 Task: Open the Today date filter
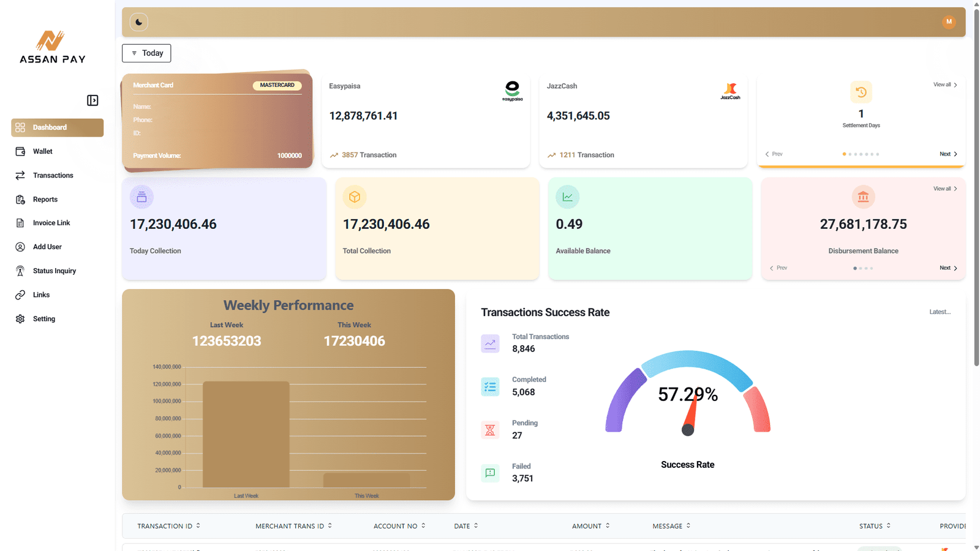146,53
